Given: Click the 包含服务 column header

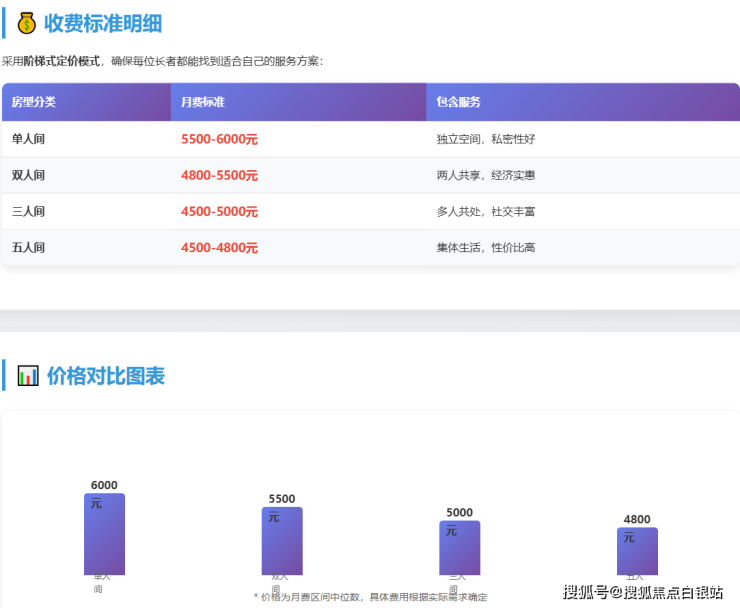Looking at the screenshot, I should (x=459, y=102).
